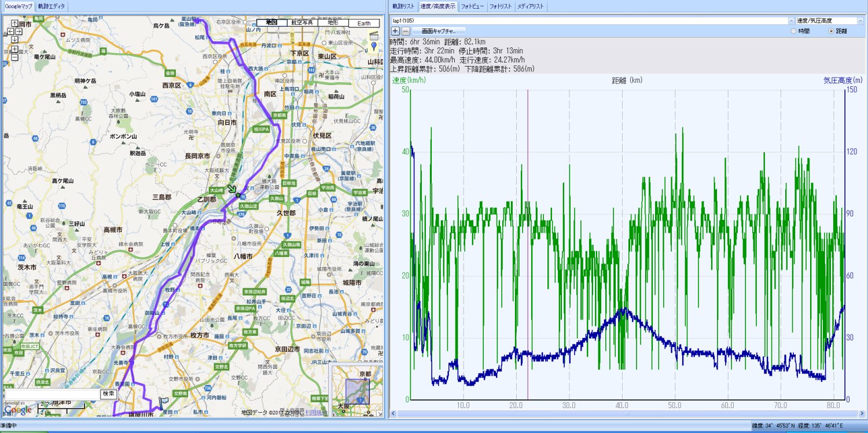Click the graph scrollbar left arrow

point(394,413)
